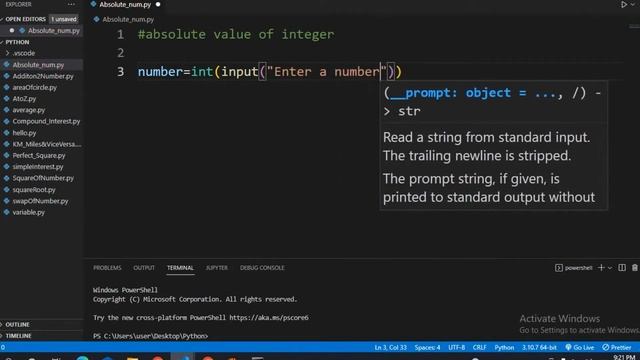The height and width of the screenshot is (360, 640).
Task: Change end of line sequence CRLF
Action: 479,347
